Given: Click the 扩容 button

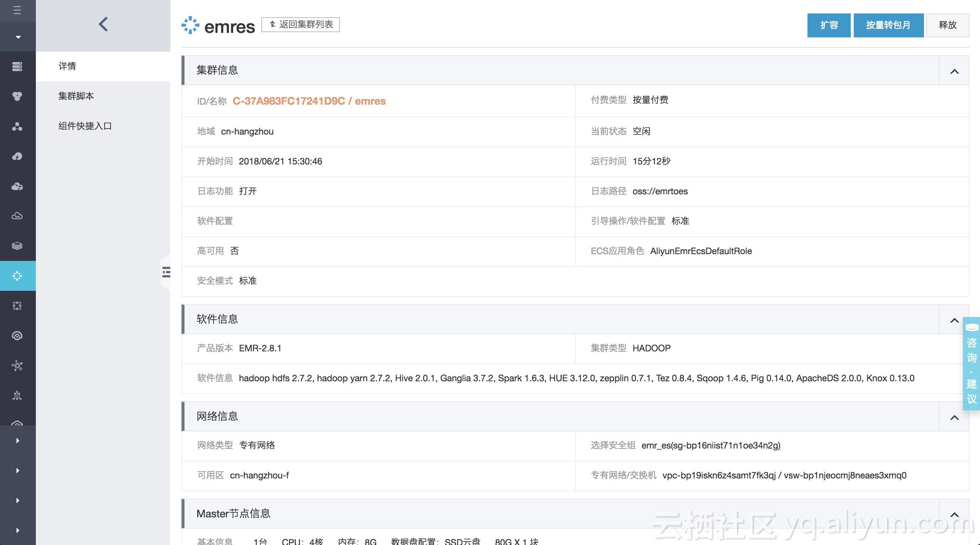Looking at the screenshot, I should click(829, 25).
